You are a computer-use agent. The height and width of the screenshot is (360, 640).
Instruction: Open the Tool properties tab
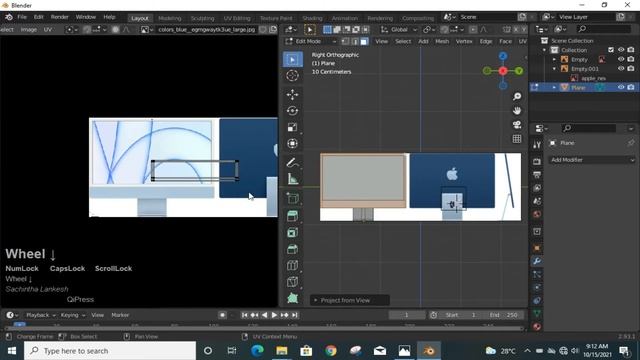point(537,144)
